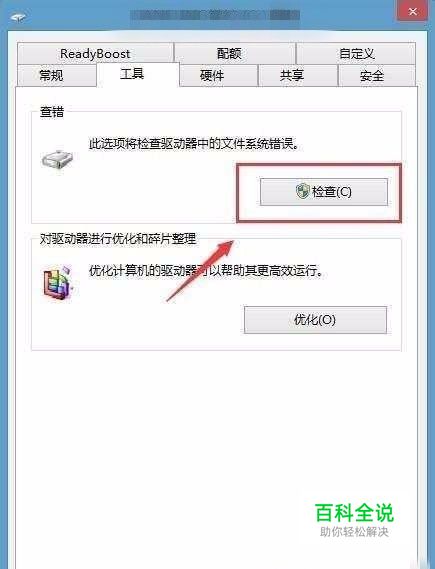Image resolution: width=435 pixels, height=569 pixels.
Task: Switch to the ReadyBoost tab
Action: 95,53
